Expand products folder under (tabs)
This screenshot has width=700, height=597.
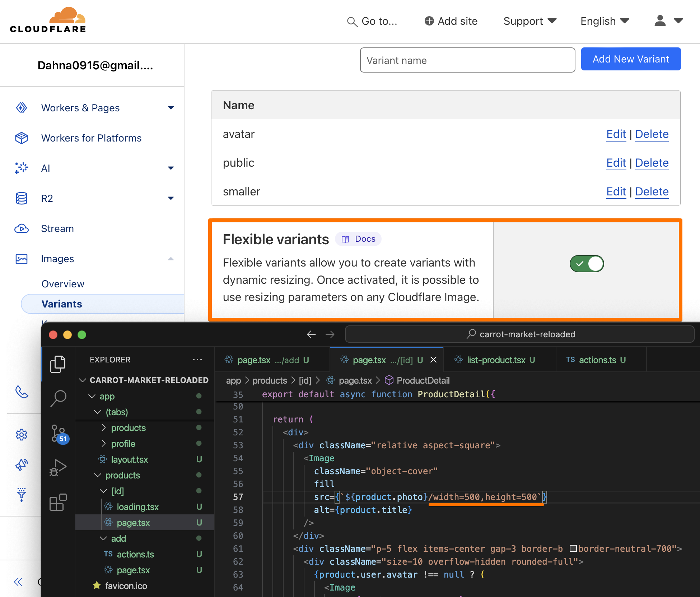pos(103,428)
